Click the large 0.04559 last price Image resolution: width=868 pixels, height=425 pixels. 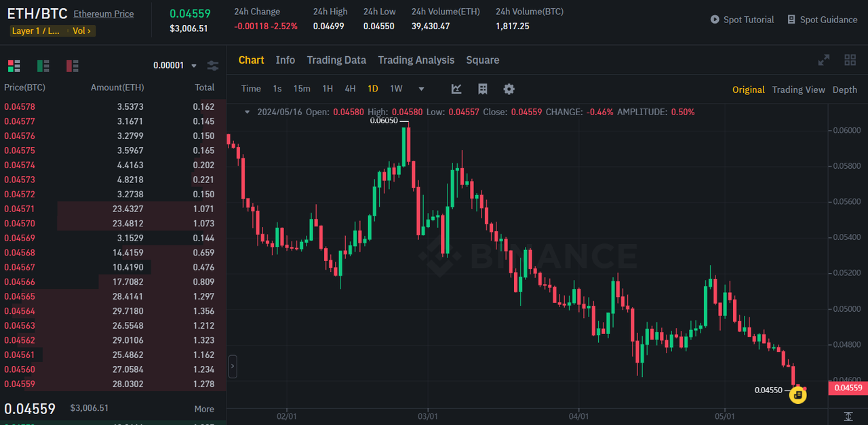(30, 409)
